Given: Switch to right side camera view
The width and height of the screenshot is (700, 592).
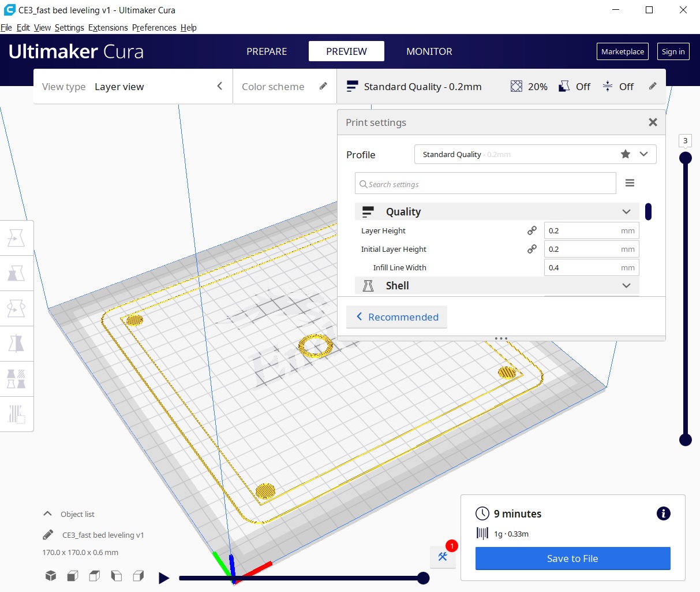Looking at the screenshot, I should 138,576.
